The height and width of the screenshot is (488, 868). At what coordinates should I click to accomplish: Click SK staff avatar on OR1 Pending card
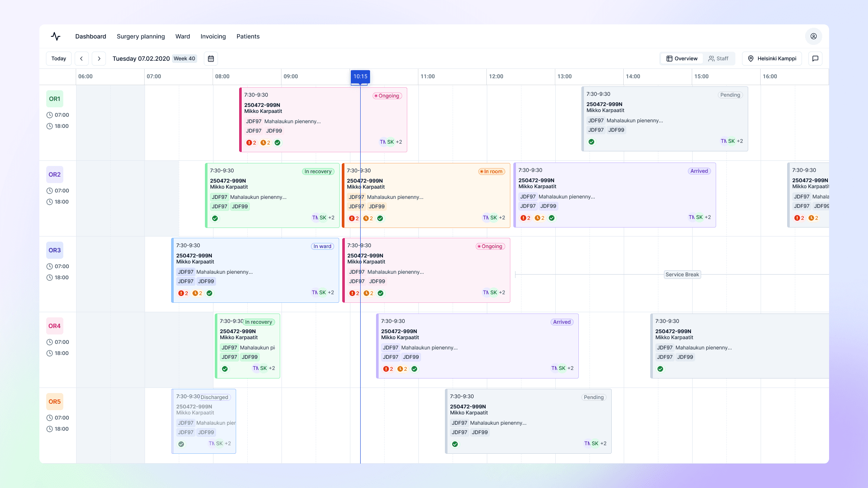pos(731,141)
